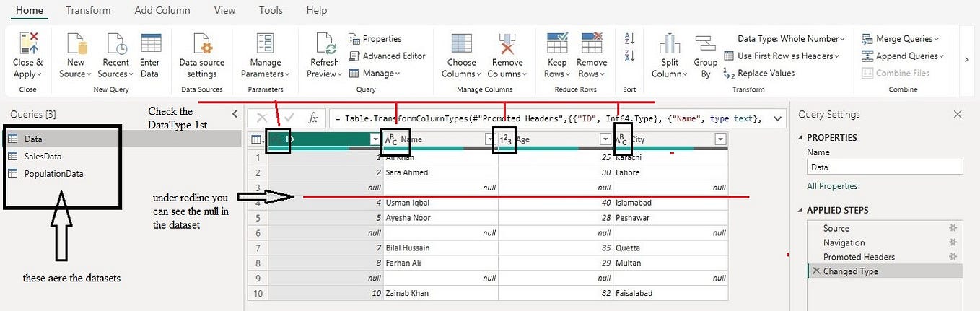Image resolution: width=980 pixels, height=311 pixels.
Task: Click the Manage Parameters icon
Action: point(265,44)
